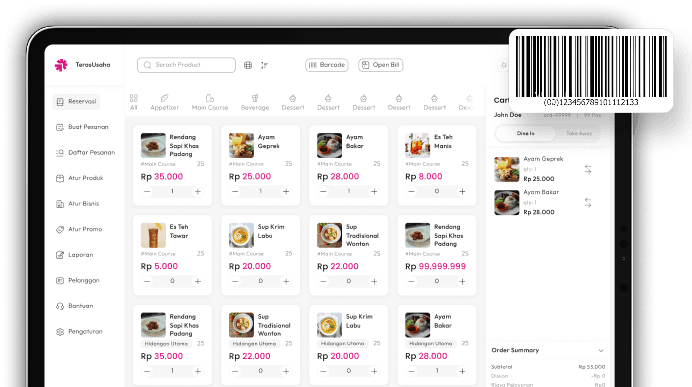692x387 pixels.
Task: Click the Open Bill button
Action: coord(380,65)
